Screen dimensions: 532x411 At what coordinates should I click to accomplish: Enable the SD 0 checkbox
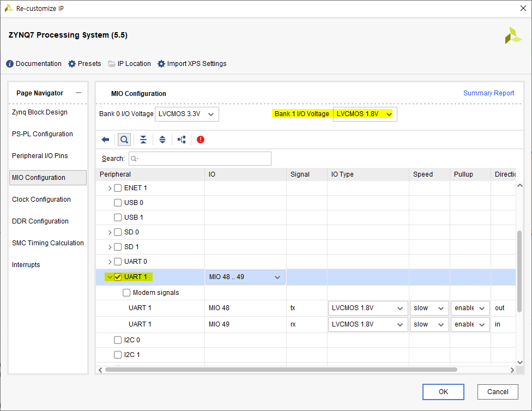tap(118, 232)
